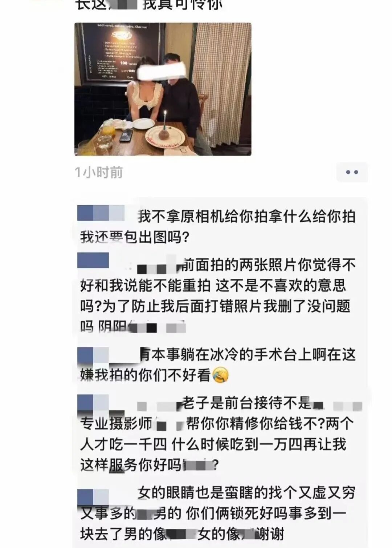Click the line '好和我说能不能重拍 这不是不喜欢的意思'
The width and height of the screenshot is (392, 548).
click(x=213, y=286)
